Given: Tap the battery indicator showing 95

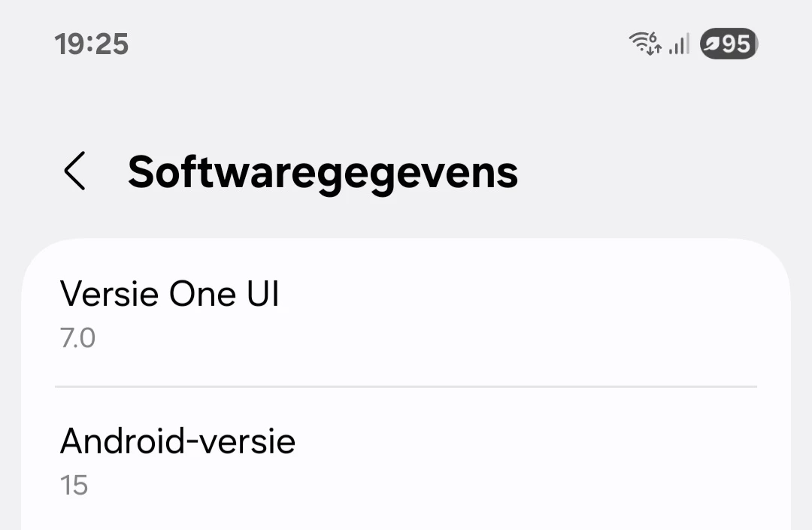Looking at the screenshot, I should coord(728,44).
